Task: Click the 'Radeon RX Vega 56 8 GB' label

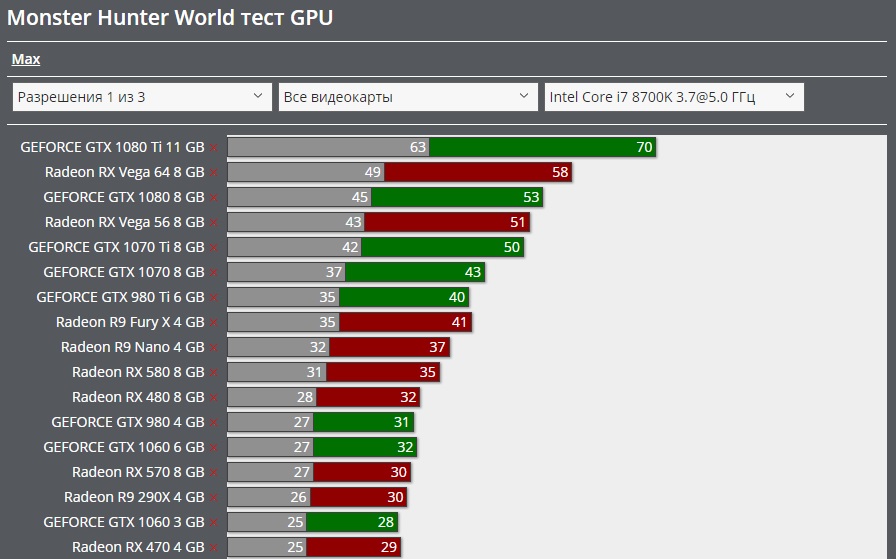Action: pyautogui.click(x=125, y=222)
